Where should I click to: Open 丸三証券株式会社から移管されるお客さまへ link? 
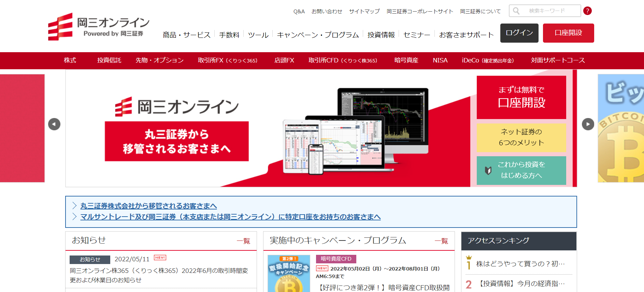point(148,206)
